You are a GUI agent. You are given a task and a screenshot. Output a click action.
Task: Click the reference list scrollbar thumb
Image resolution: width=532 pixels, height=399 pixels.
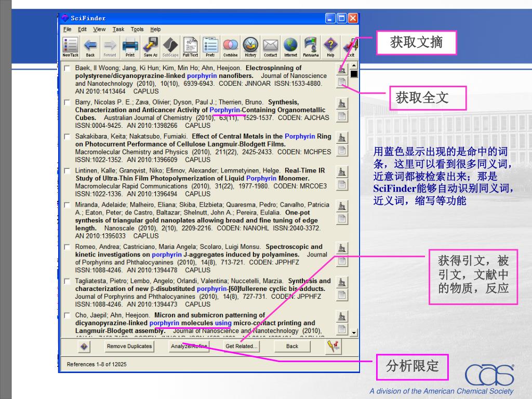(354, 74)
